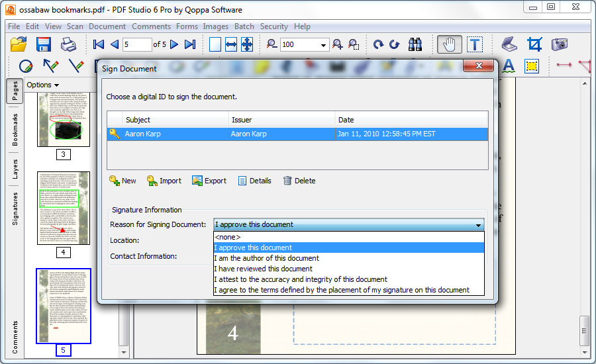Open the Batch menu
Viewport: 596px width, 364px height.
click(x=244, y=26)
